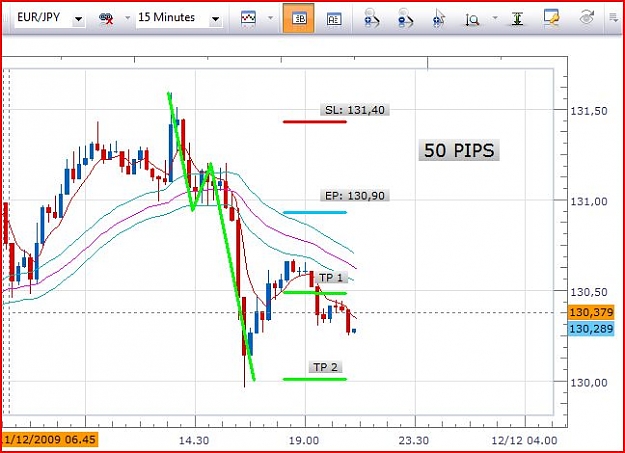
Task: Click the vertical scale magnifier icon
Action: click(x=472, y=19)
